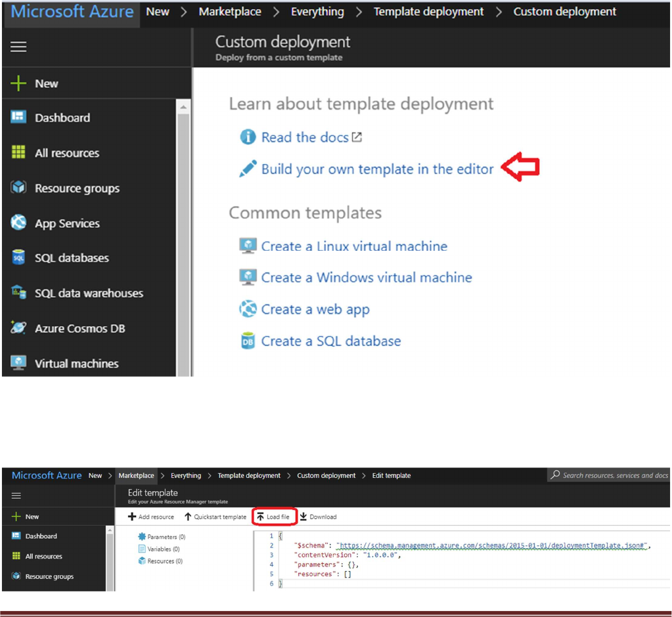Image resolution: width=672 pixels, height=617 pixels.
Task: Click Add resource plus button in Edit template
Action: (x=151, y=517)
